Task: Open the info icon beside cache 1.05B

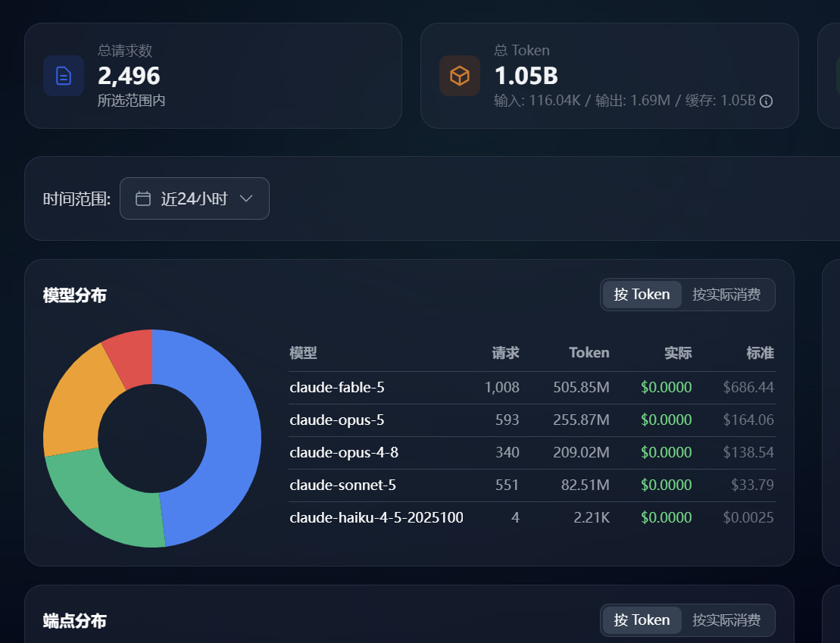Action: (766, 101)
